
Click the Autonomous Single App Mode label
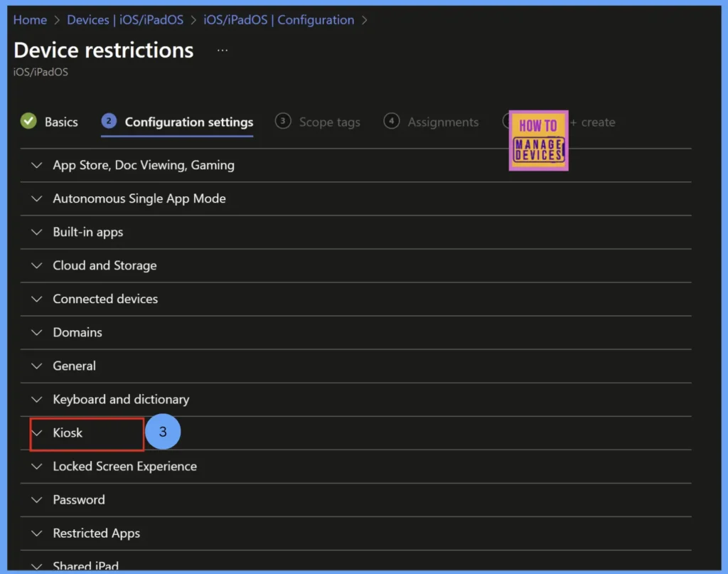(139, 198)
